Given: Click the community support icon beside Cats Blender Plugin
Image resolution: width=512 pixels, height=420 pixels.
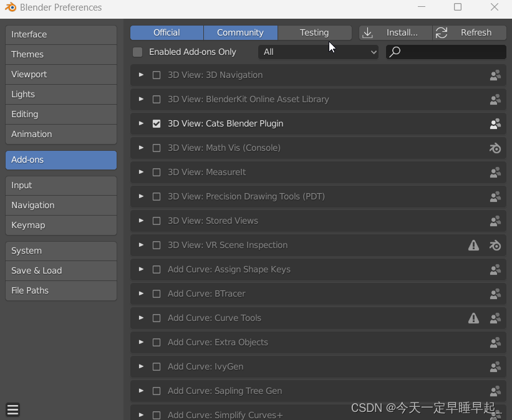Looking at the screenshot, I should [495, 123].
